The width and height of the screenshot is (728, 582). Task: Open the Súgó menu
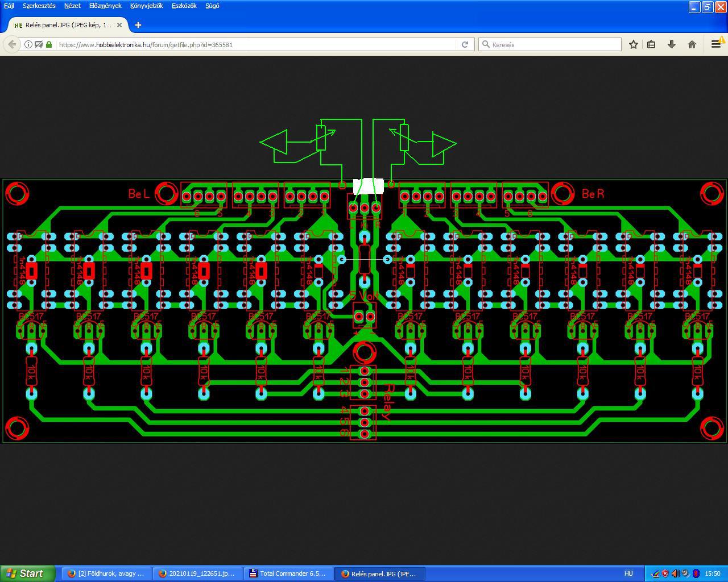click(212, 6)
